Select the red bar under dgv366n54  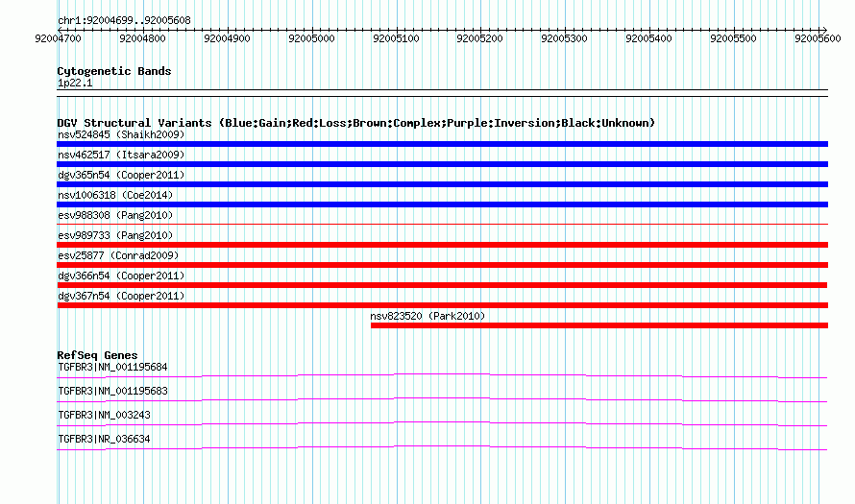(442, 285)
